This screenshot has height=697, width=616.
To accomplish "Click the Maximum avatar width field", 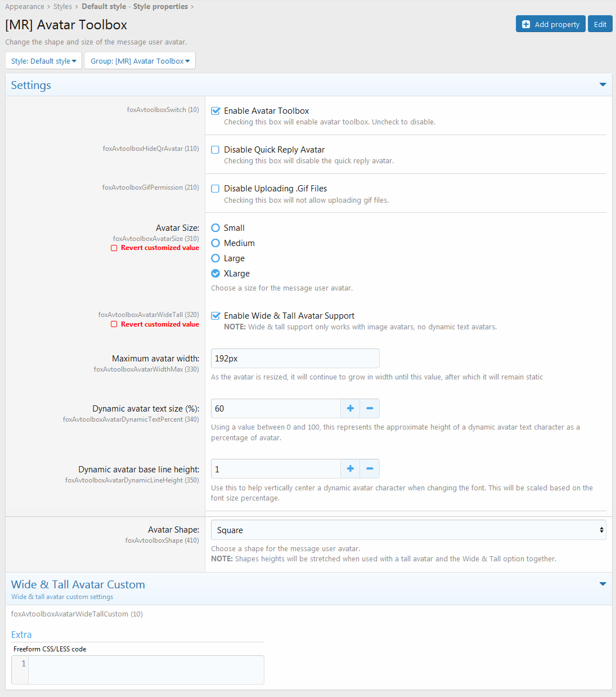I will point(295,359).
